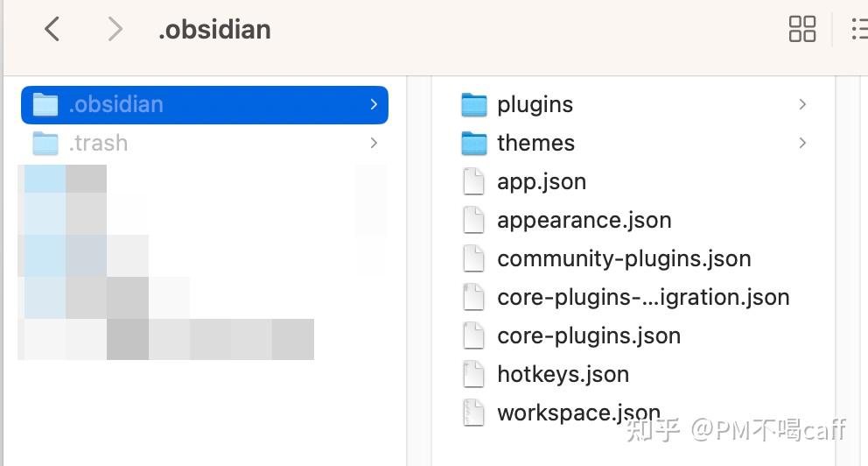This screenshot has height=466, width=868.
Task: Click the app.json file icon
Action: click(473, 181)
